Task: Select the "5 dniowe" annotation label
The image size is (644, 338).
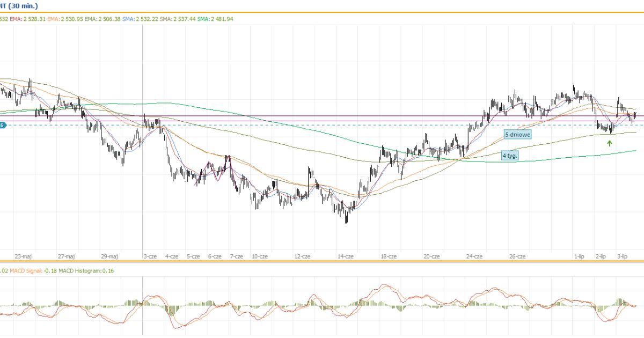Action: tap(517, 135)
